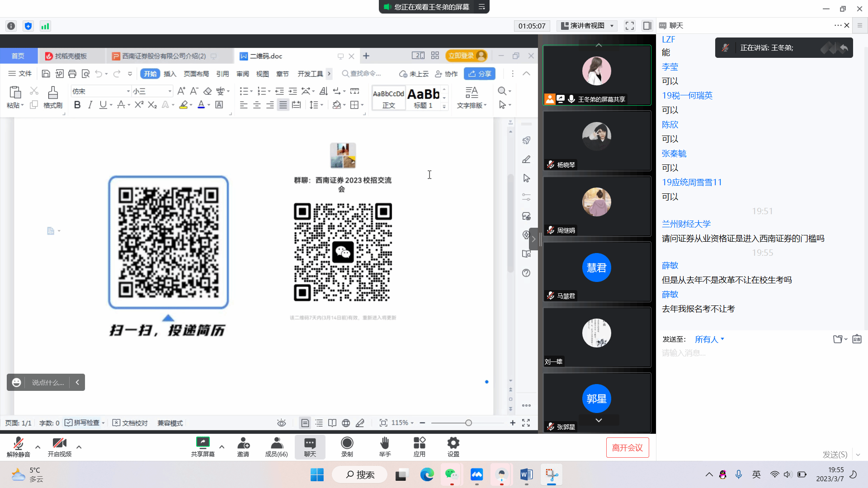
Task: Click the font color A swatch in ribbon
Action: pyautogui.click(x=201, y=105)
